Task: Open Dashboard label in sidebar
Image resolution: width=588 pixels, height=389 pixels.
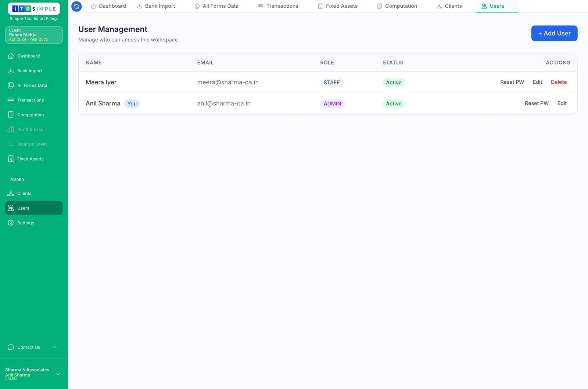Action: click(29, 56)
